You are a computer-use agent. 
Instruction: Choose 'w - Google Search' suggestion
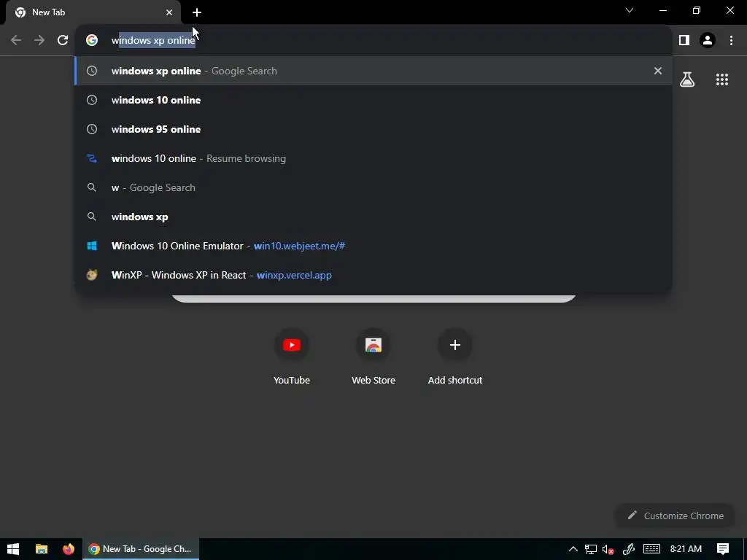click(x=373, y=187)
